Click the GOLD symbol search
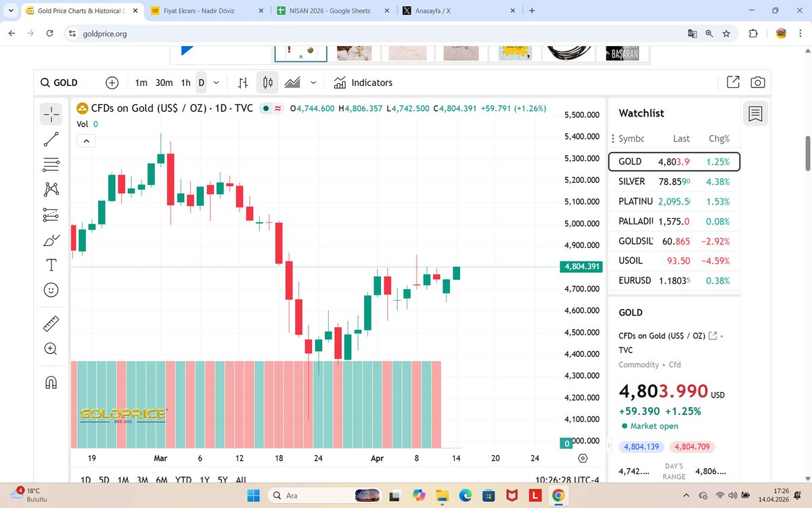This screenshot has width=812, height=508. [x=60, y=83]
